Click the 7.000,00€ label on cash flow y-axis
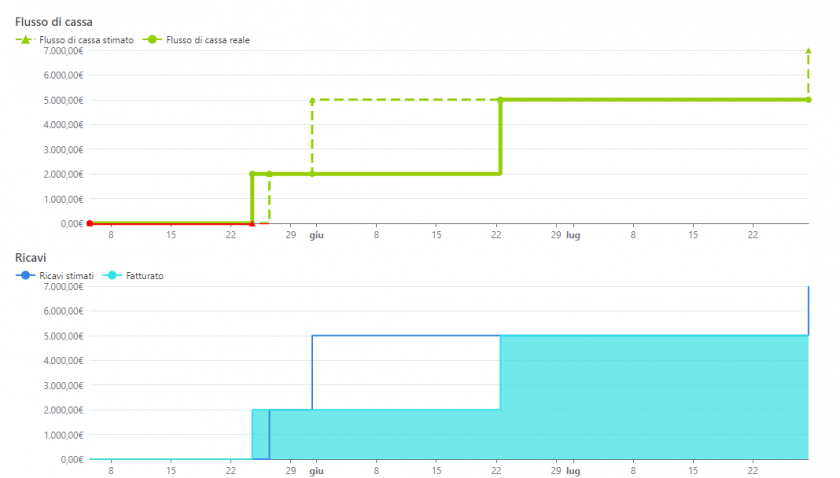This screenshot has height=478, width=840. pyautogui.click(x=63, y=51)
